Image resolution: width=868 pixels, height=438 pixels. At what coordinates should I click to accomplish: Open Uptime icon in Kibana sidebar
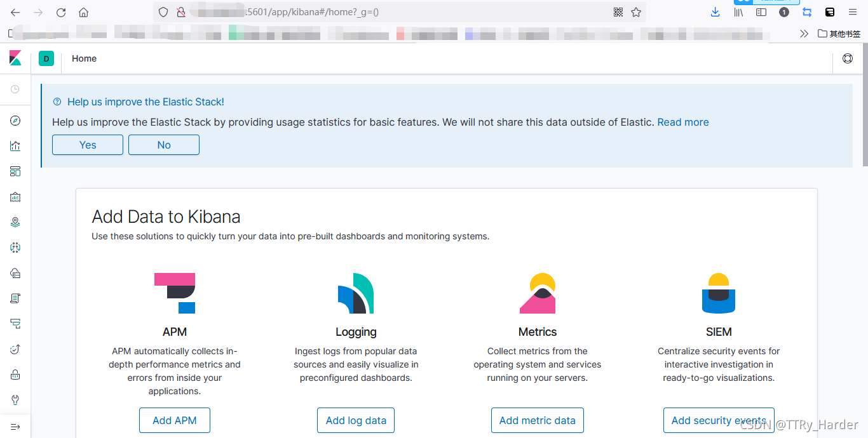coord(15,349)
